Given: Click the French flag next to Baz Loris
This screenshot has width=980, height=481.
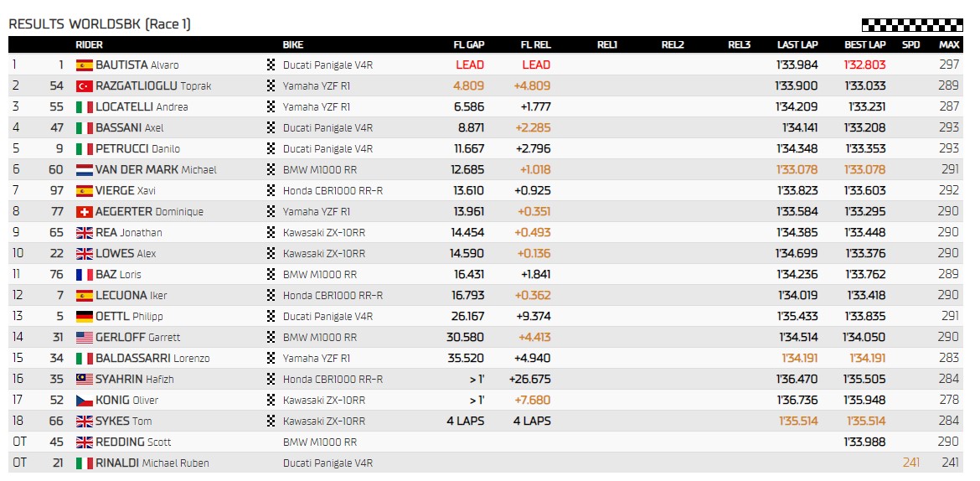Looking at the screenshot, I should tap(84, 274).
